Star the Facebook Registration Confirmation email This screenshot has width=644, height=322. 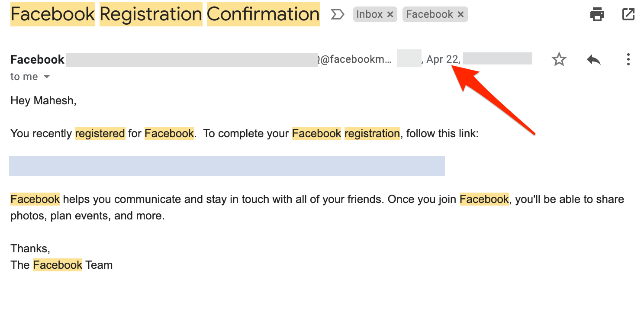pyautogui.click(x=559, y=59)
